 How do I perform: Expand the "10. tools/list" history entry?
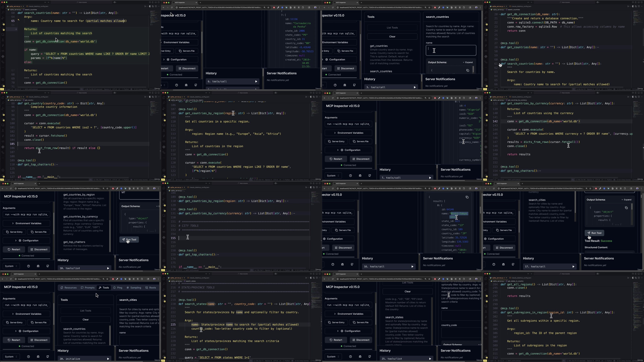coord(84,268)
